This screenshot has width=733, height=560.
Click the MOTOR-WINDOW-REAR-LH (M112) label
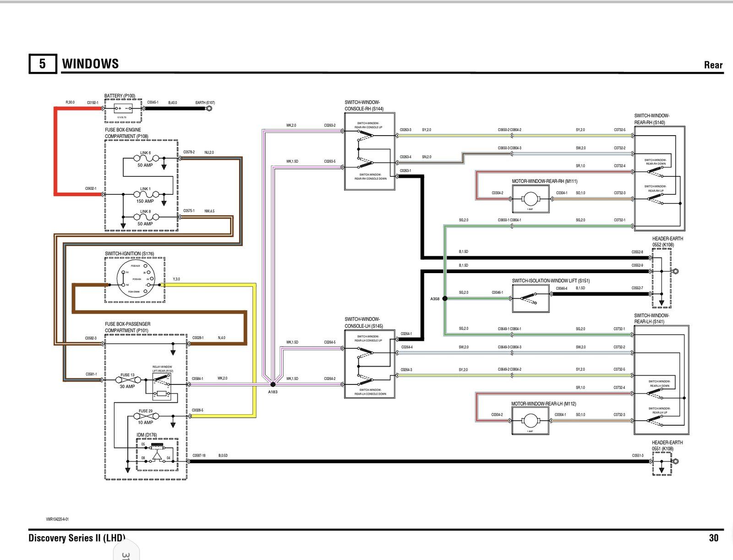pos(543,404)
